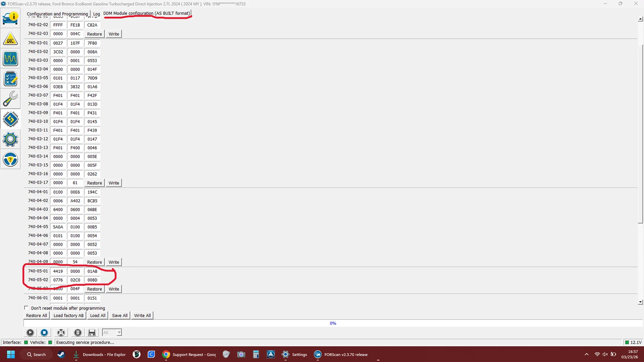Viewport: 644px width, 362px height.
Task: Click Load factory AB button
Action: coord(68,316)
